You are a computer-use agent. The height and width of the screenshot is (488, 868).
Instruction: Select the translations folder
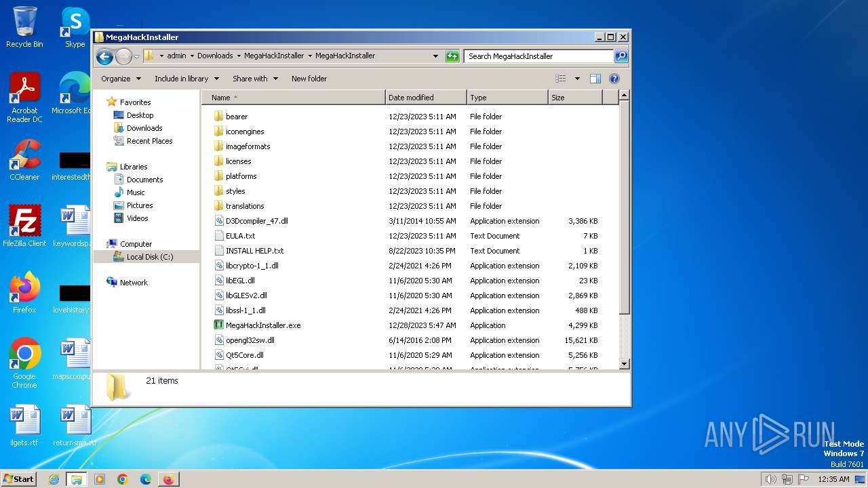(245, 206)
